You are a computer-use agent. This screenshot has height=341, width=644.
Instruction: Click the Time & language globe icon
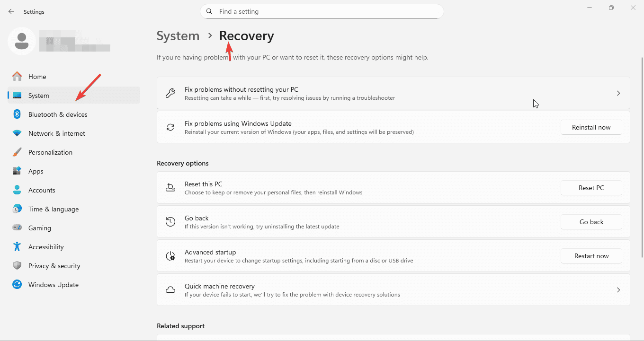pyautogui.click(x=17, y=209)
